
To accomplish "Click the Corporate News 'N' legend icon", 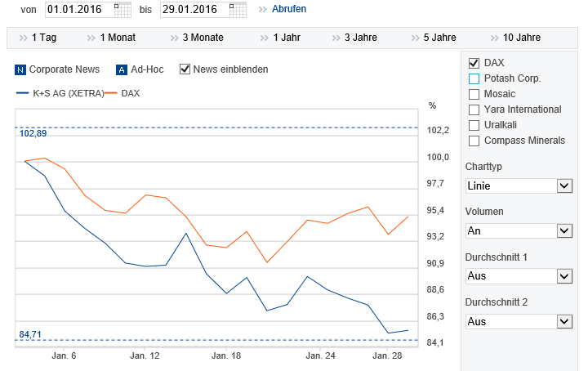I will [21, 69].
